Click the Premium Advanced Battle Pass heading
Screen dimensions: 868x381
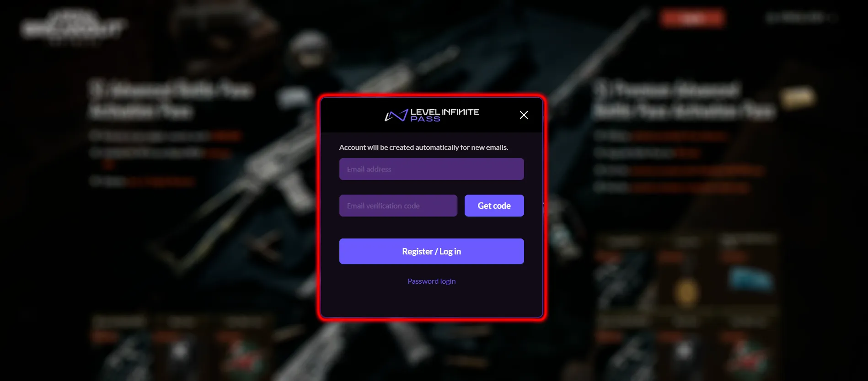click(684, 100)
